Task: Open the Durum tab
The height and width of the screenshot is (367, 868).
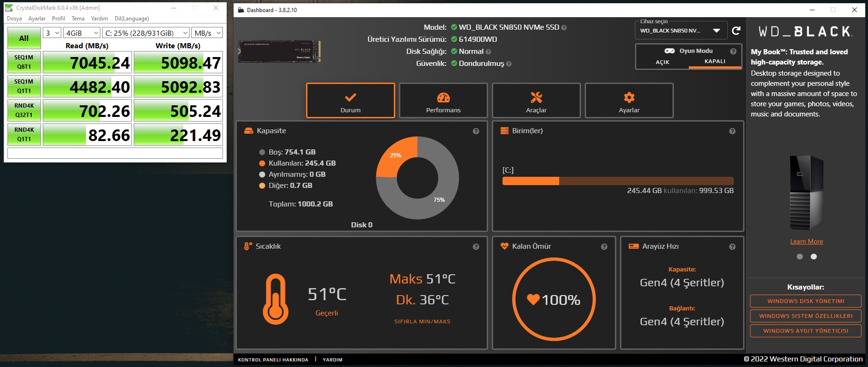Action: click(x=351, y=101)
